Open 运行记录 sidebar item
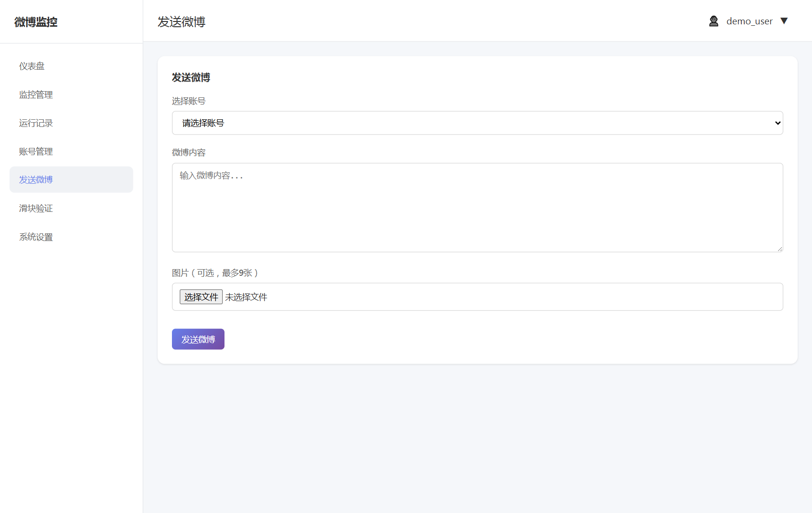 (x=71, y=123)
